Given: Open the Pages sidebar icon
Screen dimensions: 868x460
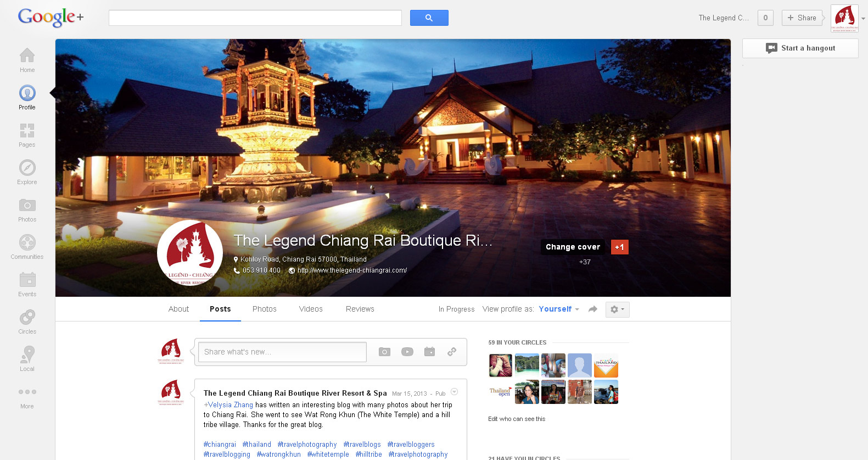Looking at the screenshot, I should [x=27, y=130].
